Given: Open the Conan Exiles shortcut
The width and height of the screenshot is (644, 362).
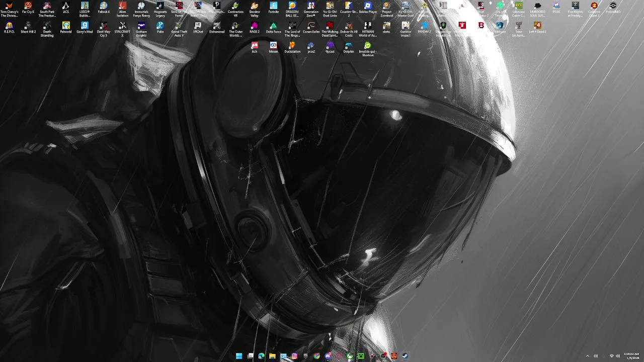Looking at the screenshot, I should click(x=311, y=27).
